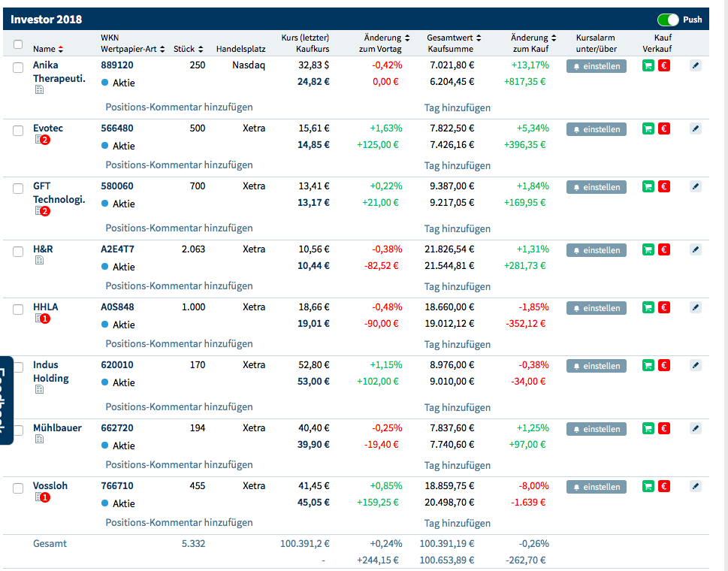
Task: Click the einstellen alarm button for Evotec
Action: [596, 129]
